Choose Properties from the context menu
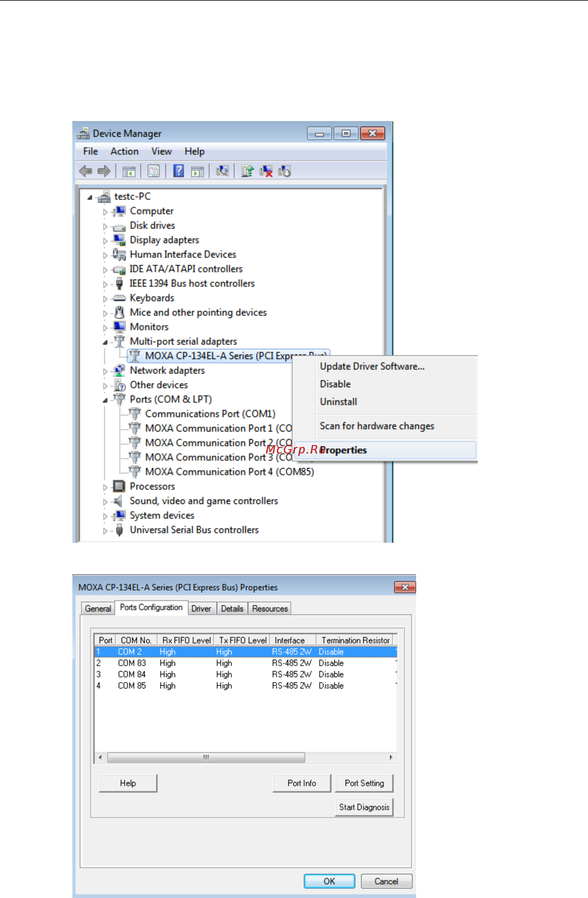The height and width of the screenshot is (898, 588). pyautogui.click(x=385, y=450)
